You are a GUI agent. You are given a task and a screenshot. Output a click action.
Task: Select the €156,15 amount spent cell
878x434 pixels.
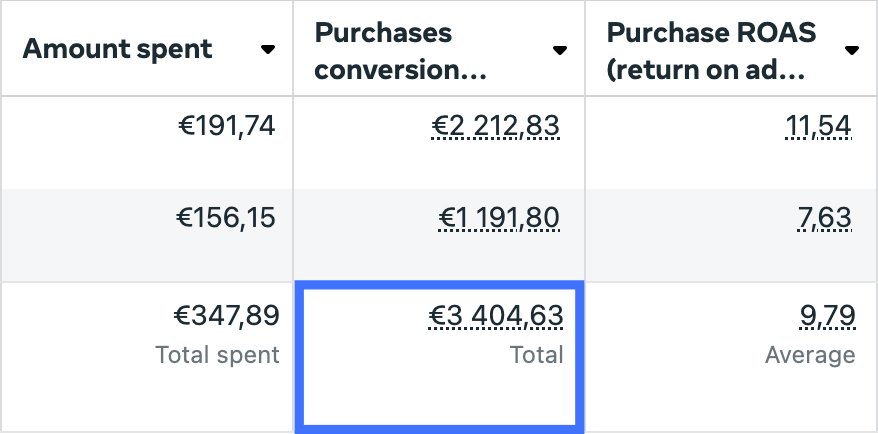tap(226, 217)
